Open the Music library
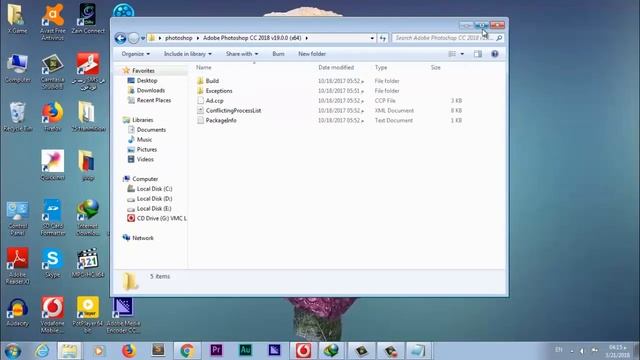 [144, 140]
